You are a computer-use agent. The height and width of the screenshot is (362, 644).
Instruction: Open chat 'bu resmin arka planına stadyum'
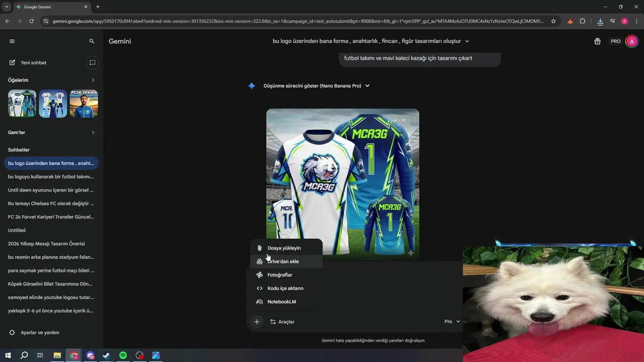click(51, 257)
